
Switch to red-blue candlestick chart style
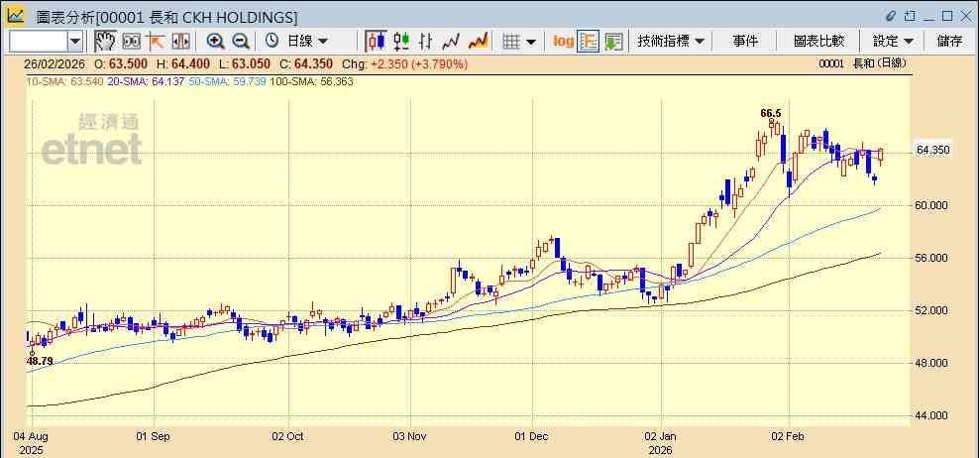click(377, 42)
